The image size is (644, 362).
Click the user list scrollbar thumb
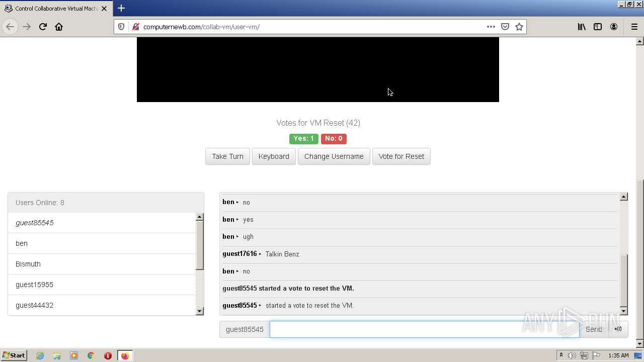point(200,245)
